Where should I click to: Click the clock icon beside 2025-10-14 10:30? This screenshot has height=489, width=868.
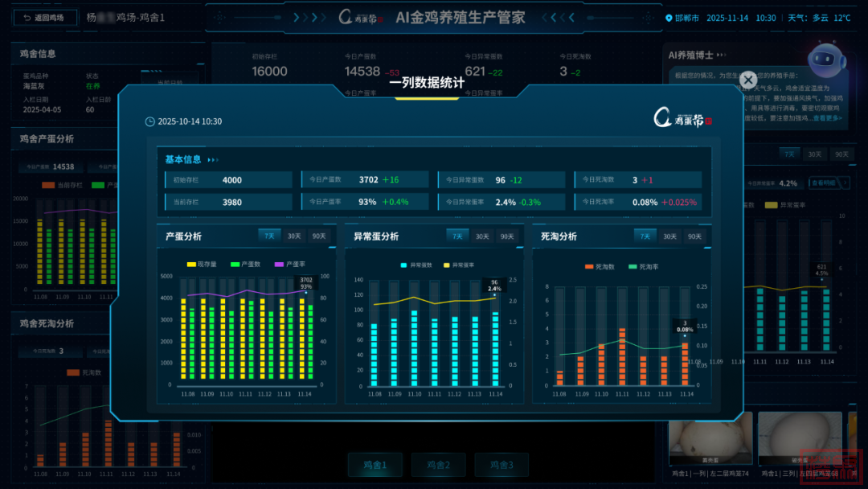coord(149,121)
